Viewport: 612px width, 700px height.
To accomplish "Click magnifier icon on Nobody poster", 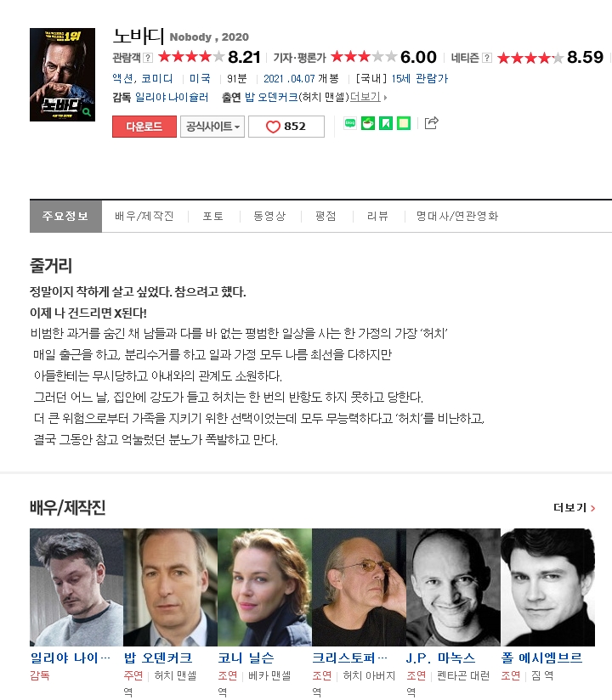I will click(x=87, y=112).
